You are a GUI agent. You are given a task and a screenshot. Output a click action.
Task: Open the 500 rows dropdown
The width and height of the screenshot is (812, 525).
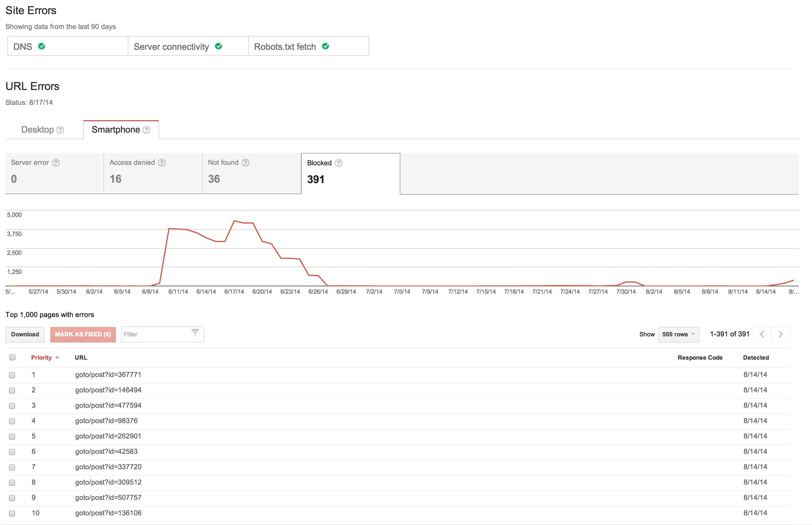point(678,334)
